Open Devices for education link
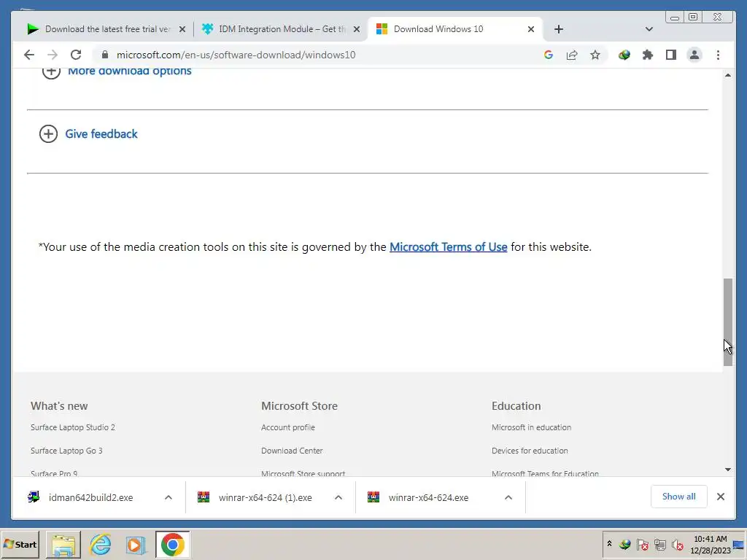This screenshot has height=560, width=747. click(x=530, y=451)
